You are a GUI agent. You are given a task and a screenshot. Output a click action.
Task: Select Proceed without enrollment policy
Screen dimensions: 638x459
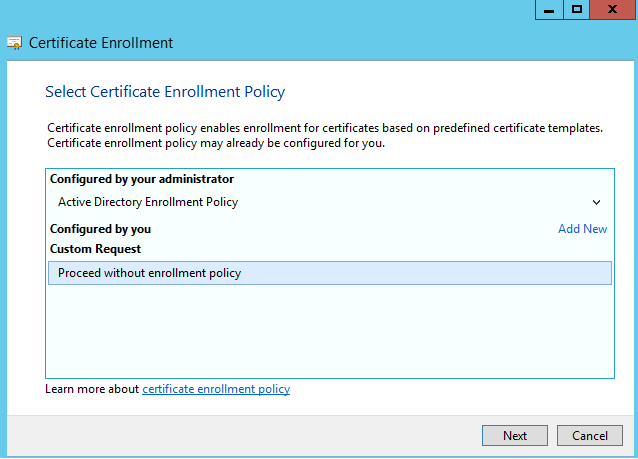coord(330,273)
